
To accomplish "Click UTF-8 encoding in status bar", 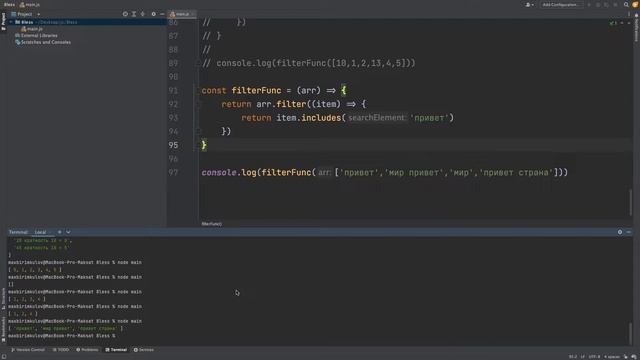I will [594, 357].
